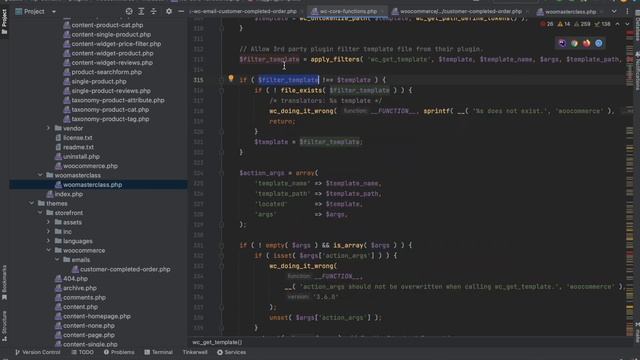Expand the inc folder

pos(48,231)
